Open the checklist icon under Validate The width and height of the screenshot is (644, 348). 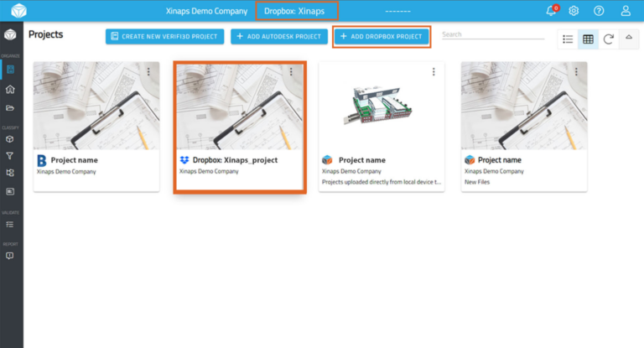pos(10,225)
